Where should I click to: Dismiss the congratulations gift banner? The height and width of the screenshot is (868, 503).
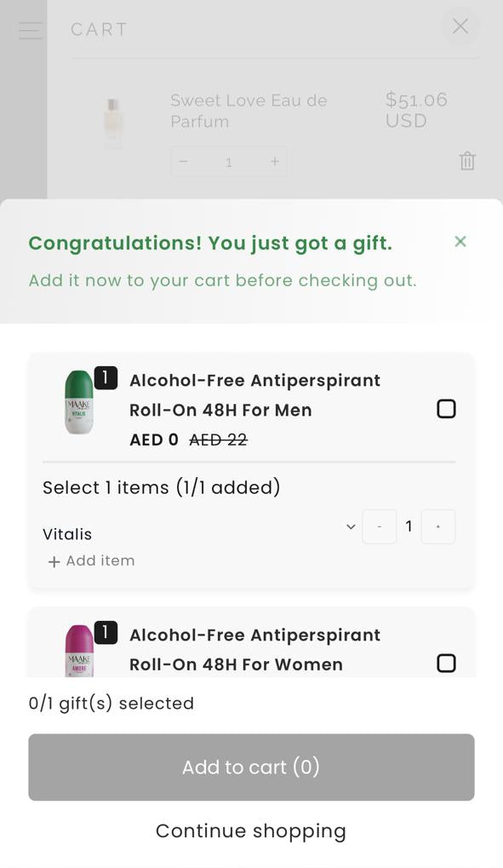click(x=460, y=242)
